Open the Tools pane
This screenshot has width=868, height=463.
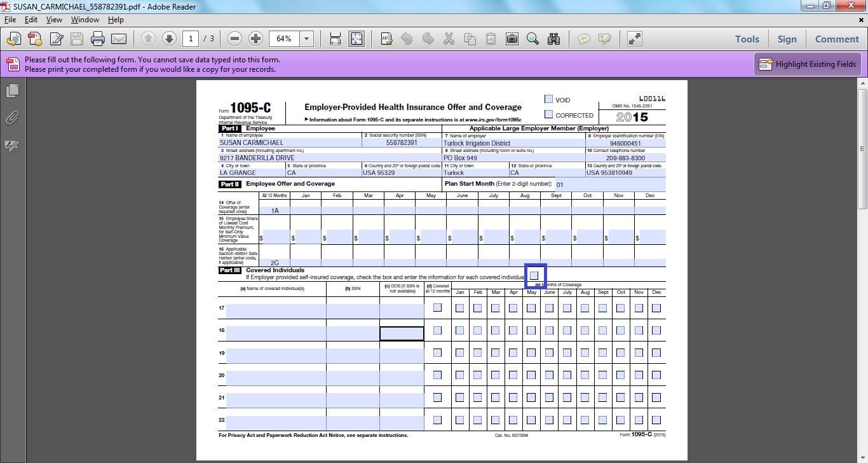click(747, 39)
